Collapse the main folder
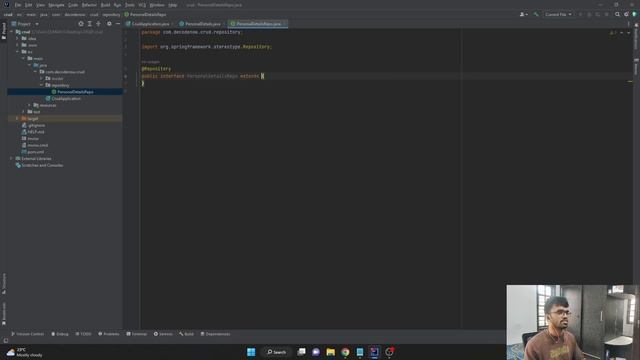Image resolution: width=640 pixels, height=360 pixels. coord(24,58)
